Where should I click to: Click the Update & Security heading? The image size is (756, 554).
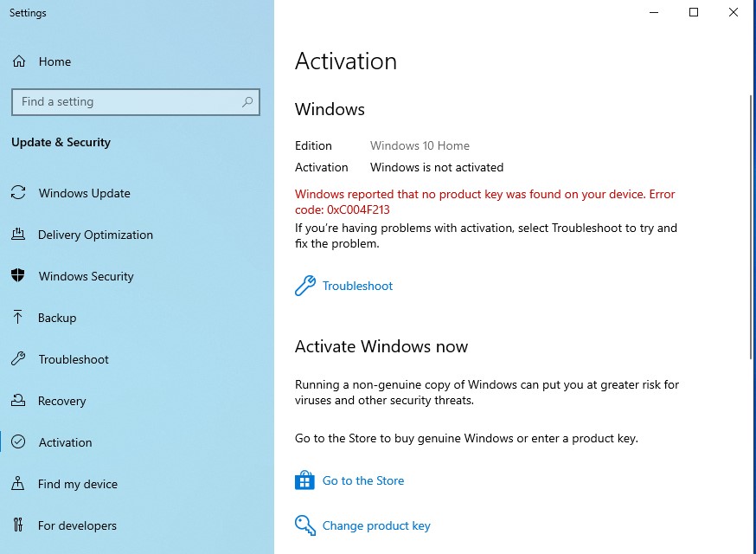click(61, 142)
